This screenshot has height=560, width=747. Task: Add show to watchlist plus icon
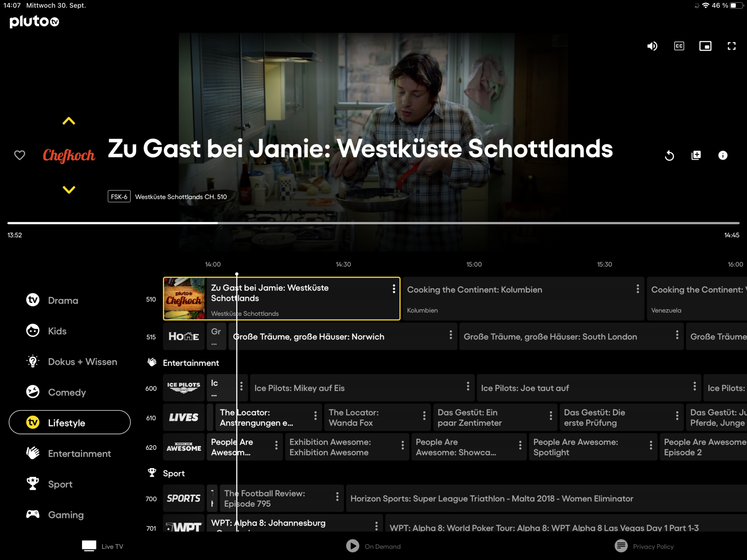[696, 155]
